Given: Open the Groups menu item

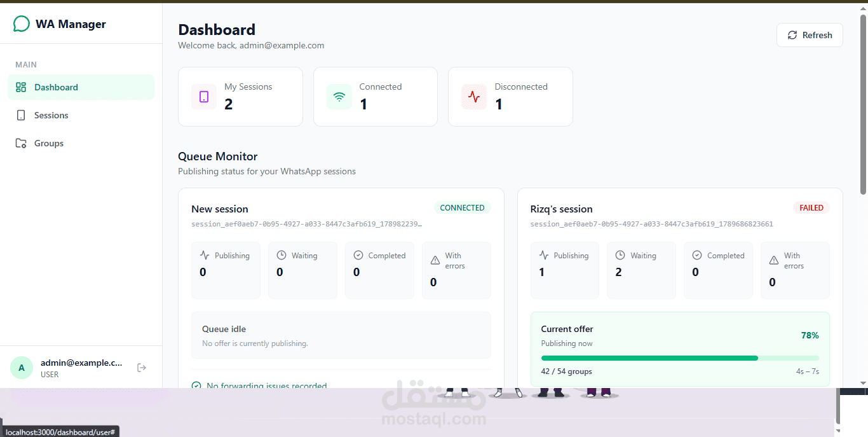Looking at the screenshot, I should 81,143.
